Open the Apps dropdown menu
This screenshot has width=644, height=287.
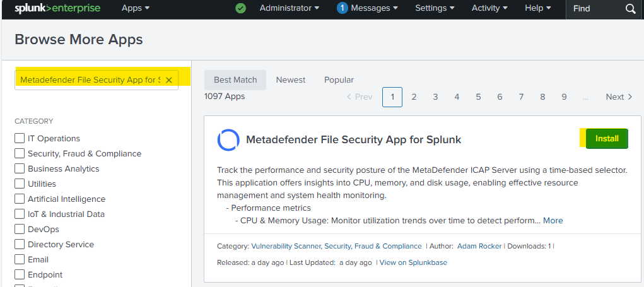(x=136, y=8)
